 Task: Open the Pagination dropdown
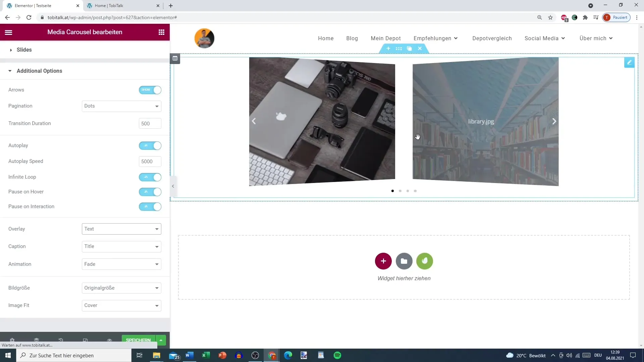click(x=122, y=106)
